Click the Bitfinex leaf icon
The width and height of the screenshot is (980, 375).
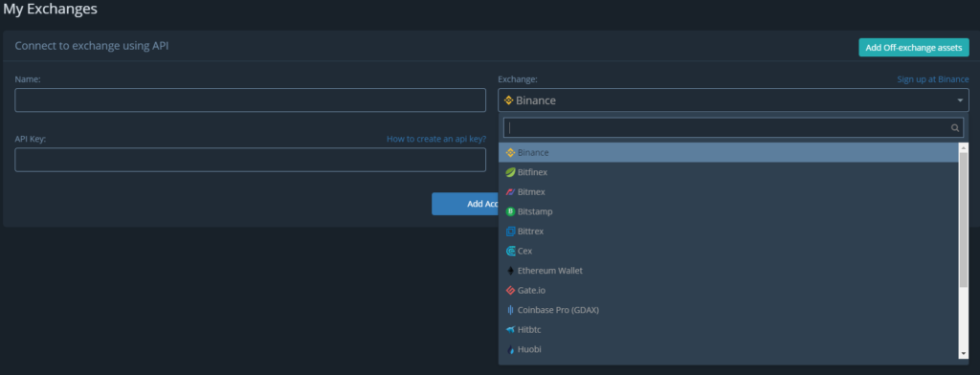click(x=510, y=172)
